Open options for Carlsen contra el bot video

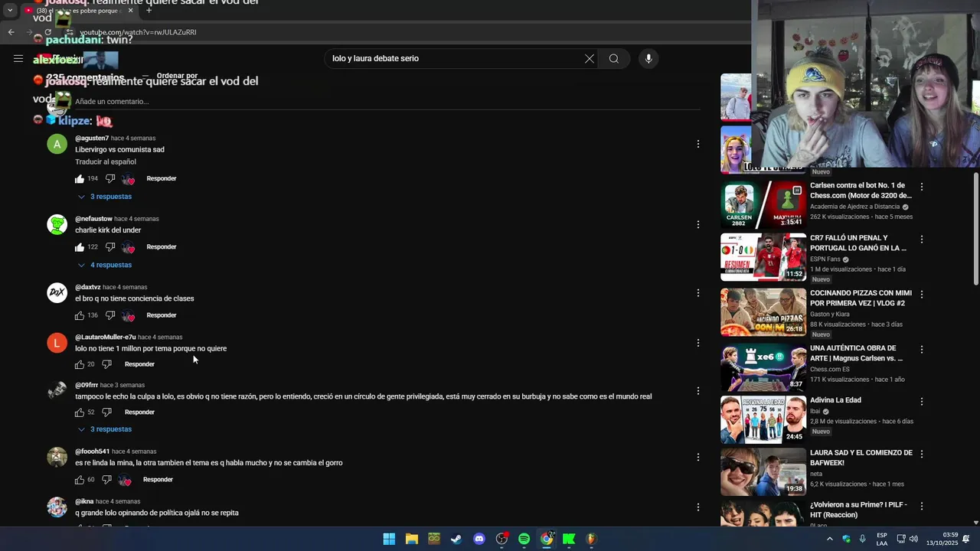(x=922, y=187)
